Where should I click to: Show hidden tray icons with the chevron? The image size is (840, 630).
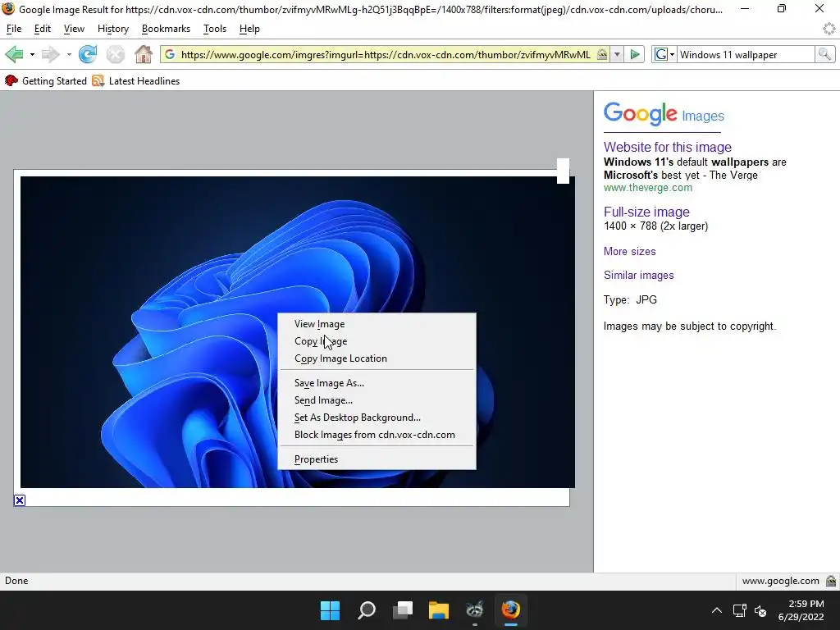point(716,610)
